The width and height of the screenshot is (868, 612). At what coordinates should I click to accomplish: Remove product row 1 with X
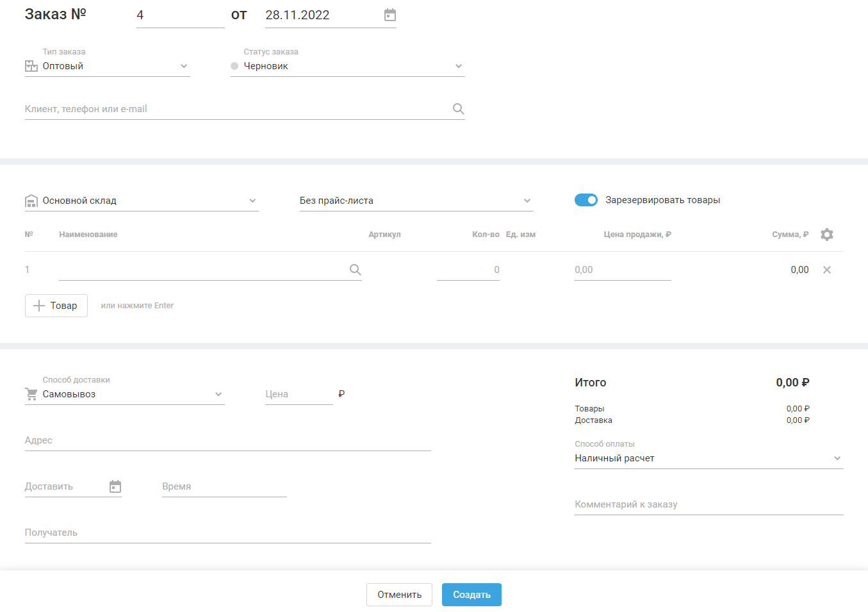click(x=827, y=270)
